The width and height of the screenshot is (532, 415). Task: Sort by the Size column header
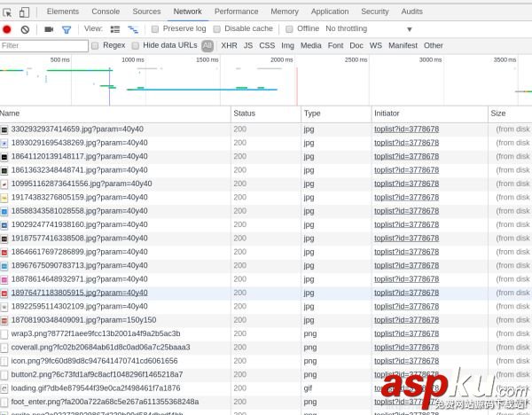point(510,114)
